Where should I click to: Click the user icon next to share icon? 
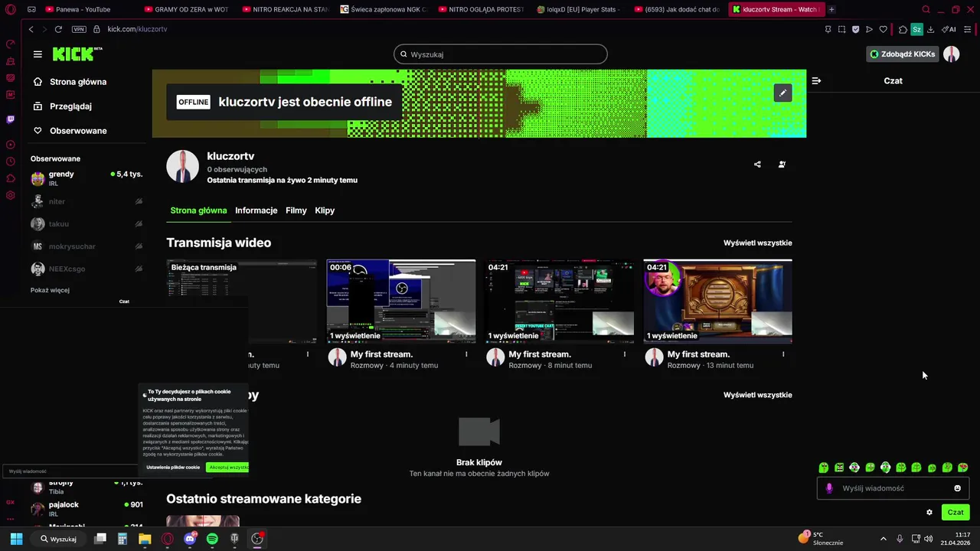click(782, 164)
